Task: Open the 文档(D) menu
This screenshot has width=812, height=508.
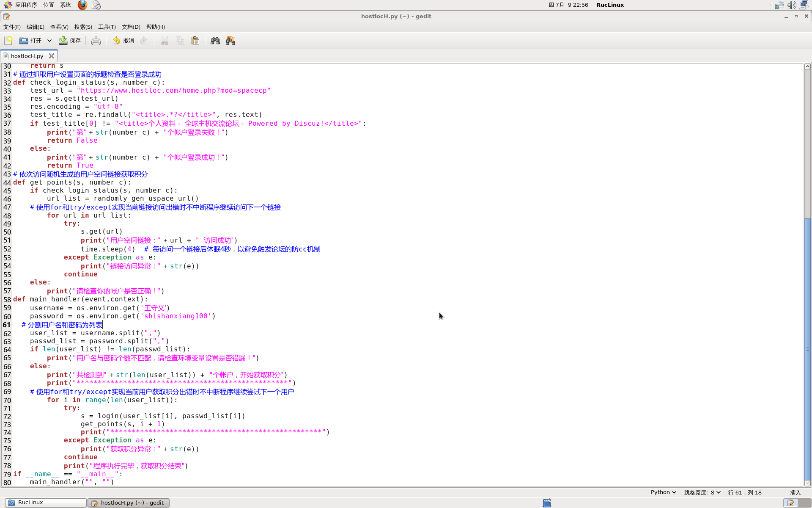Action: [131, 27]
